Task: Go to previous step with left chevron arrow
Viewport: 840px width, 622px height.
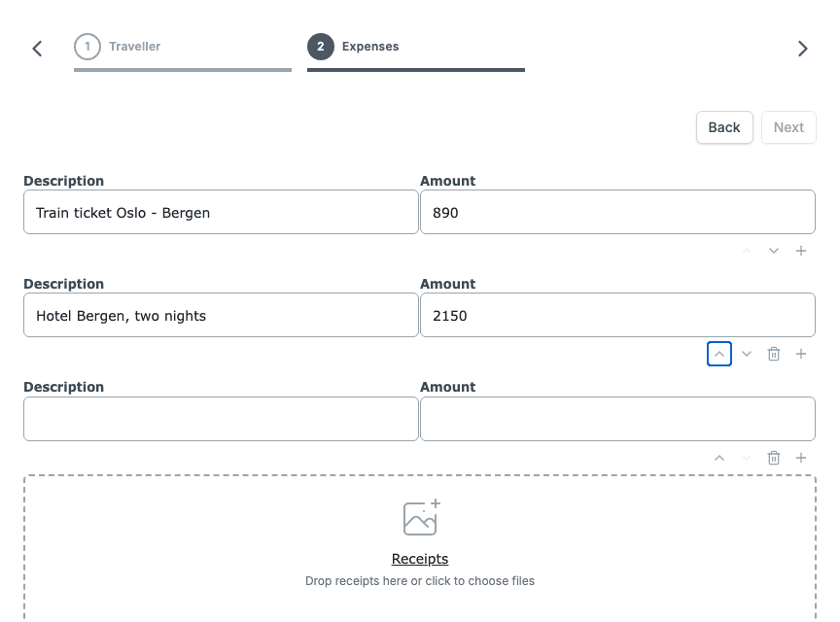Action: point(37,49)
